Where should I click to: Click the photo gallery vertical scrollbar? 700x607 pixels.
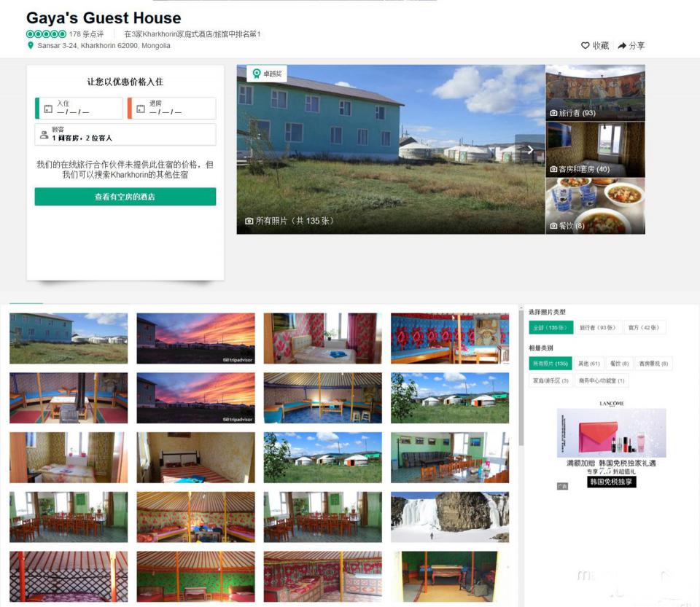[x=521, y=377]
